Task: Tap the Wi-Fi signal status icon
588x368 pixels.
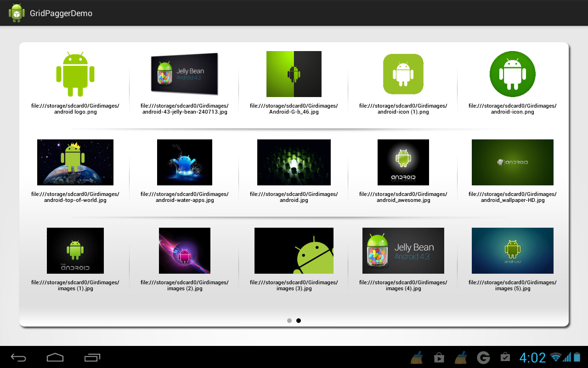Action: tap(556, 357)
